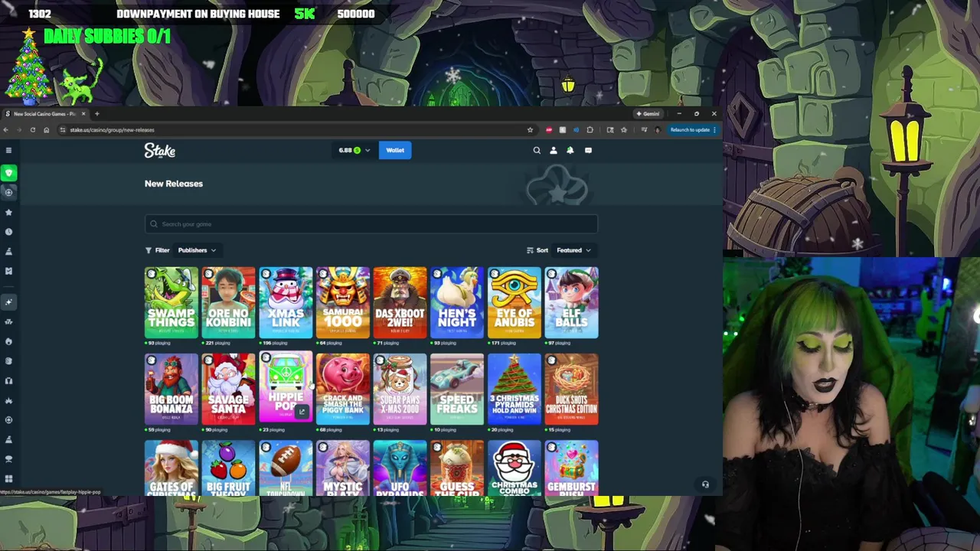The height and width of the screenshot is (551, 980).
Task: Open 3 Christmas Pyramids Hold and Win game
Action: [514, 389]
